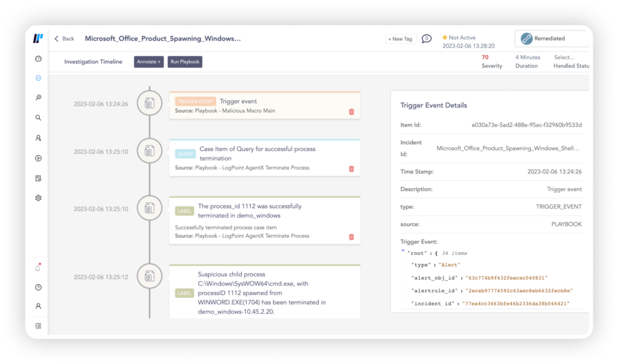Click the timeline node icon at 13:25:12
This screenshot has width=618, height=364.
coord(150,276)
